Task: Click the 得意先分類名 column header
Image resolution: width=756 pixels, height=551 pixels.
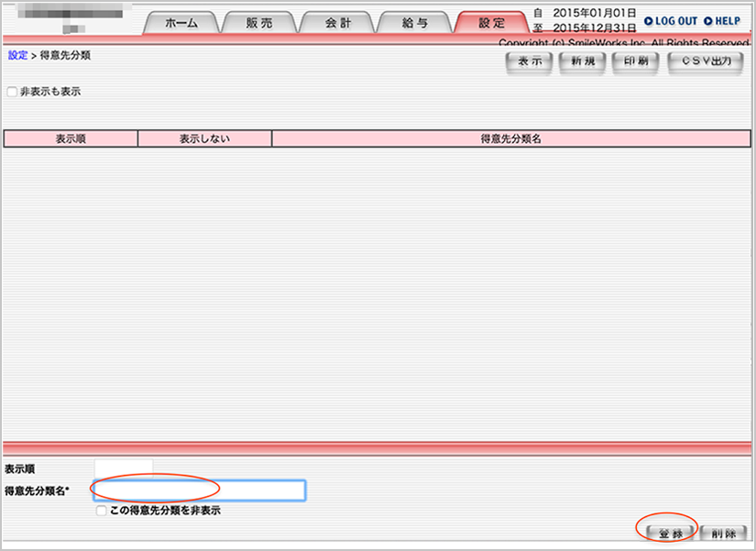Action: tap(510, 139)
